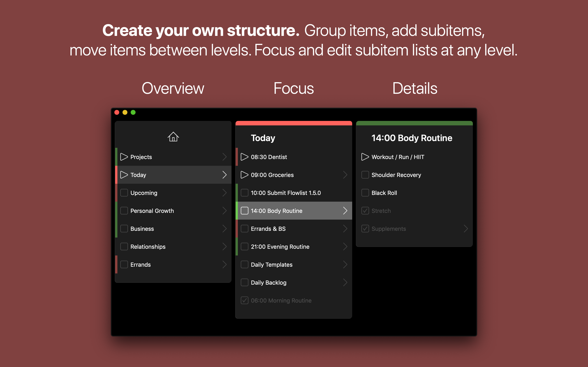
Task: Click play triangle for Workout / Run / HIIT
Action: (x=365, y=157)
